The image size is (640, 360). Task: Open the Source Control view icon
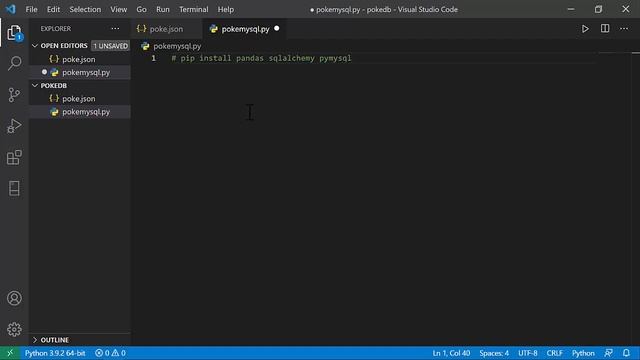click(x=14, y=95)
